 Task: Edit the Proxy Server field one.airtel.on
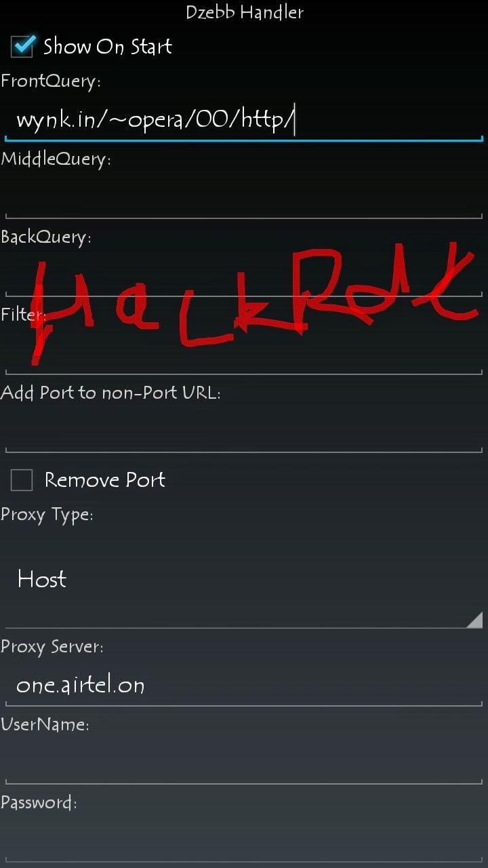[244, 685]
